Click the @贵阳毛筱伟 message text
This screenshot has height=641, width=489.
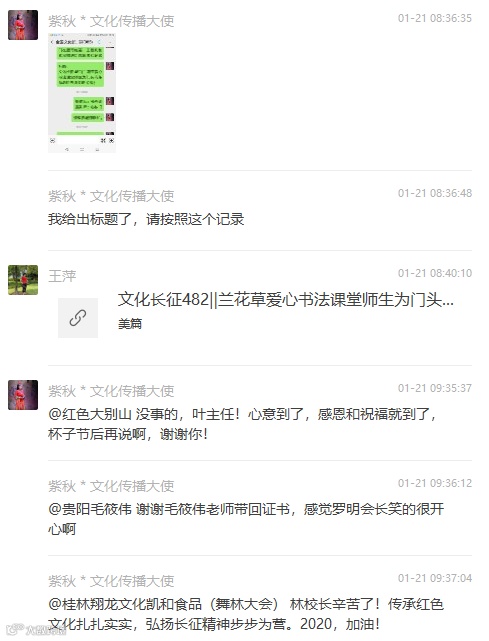[246, 519]
